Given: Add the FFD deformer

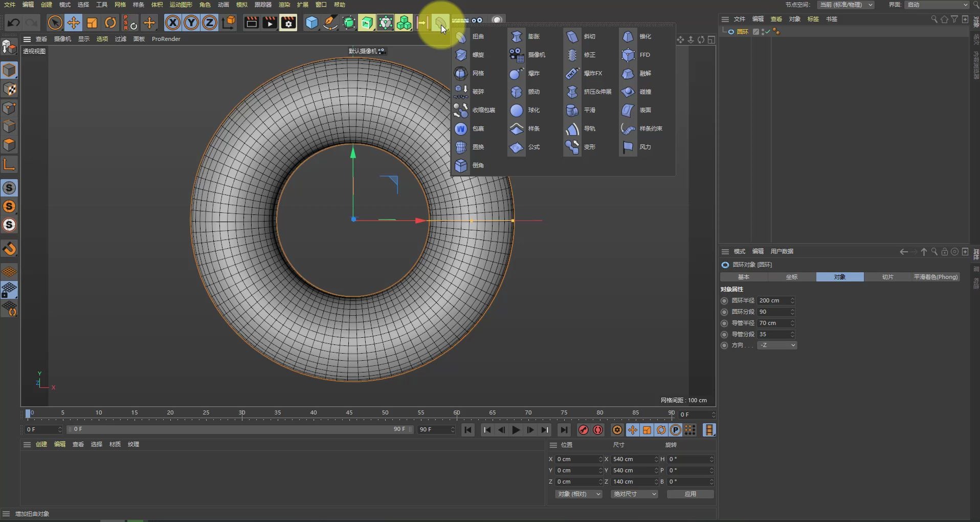Looking at the screenshot, I should [x=628, y=55].
